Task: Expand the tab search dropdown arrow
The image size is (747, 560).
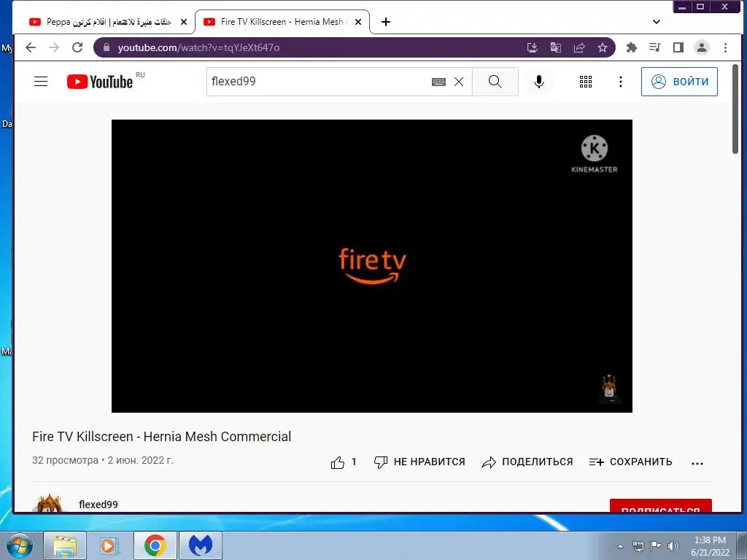Action: pyautogui.click(x=656, y=22)
